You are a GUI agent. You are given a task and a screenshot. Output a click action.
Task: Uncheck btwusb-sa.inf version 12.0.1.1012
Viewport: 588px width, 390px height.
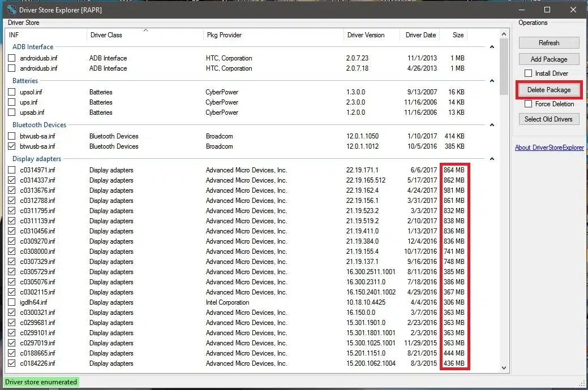(12, 146)
